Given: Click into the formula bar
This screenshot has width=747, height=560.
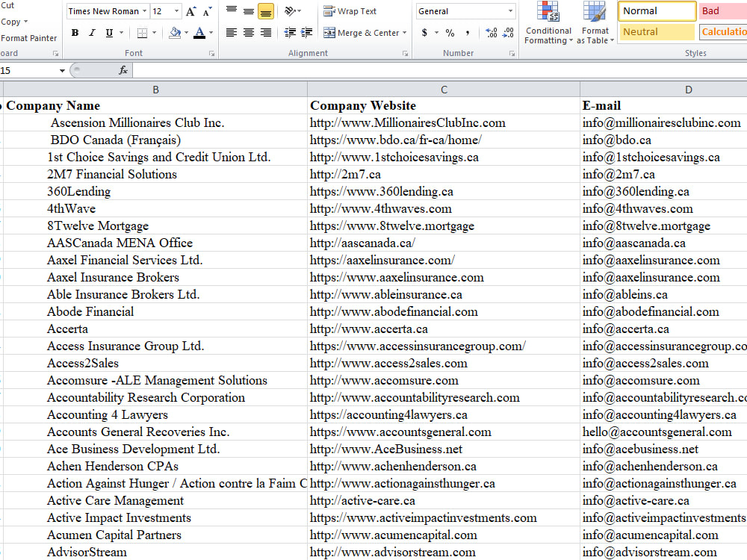Looking at the screenshot, I should [x=438, y=70].
